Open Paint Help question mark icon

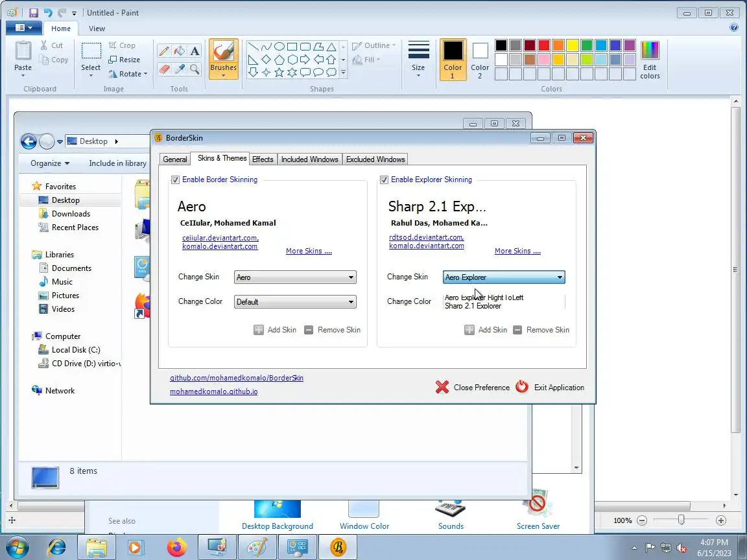pos(734,28)
